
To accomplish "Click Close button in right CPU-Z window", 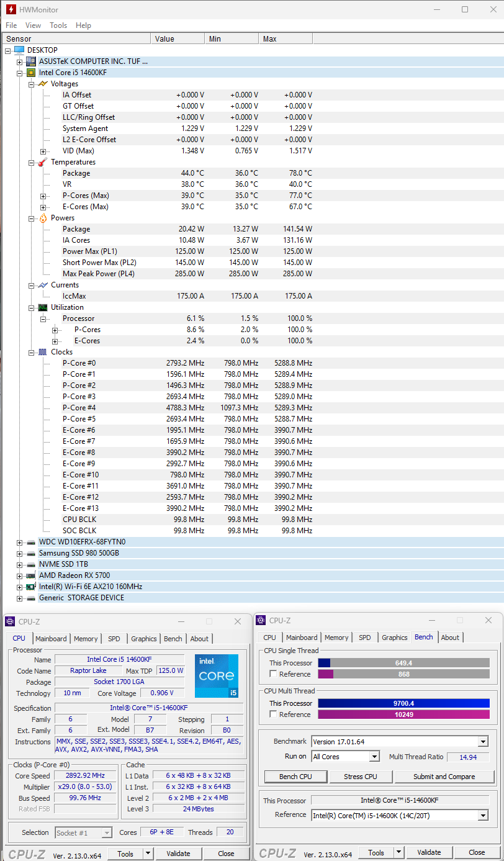I will pos(477,852).
